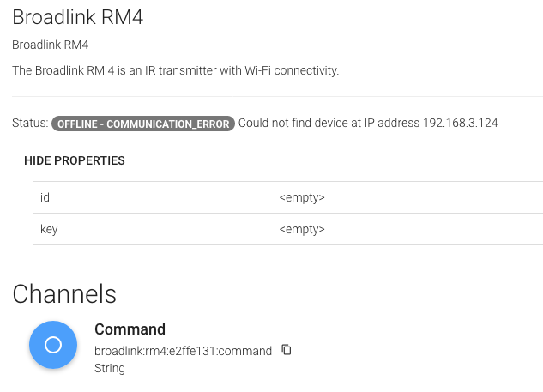Click the Channels section heading

coord(64,294)
